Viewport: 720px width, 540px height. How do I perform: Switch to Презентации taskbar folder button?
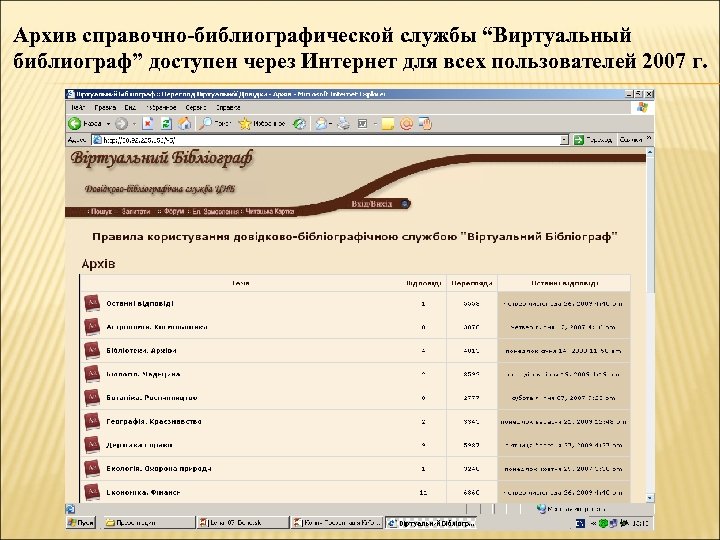(148, 523)
